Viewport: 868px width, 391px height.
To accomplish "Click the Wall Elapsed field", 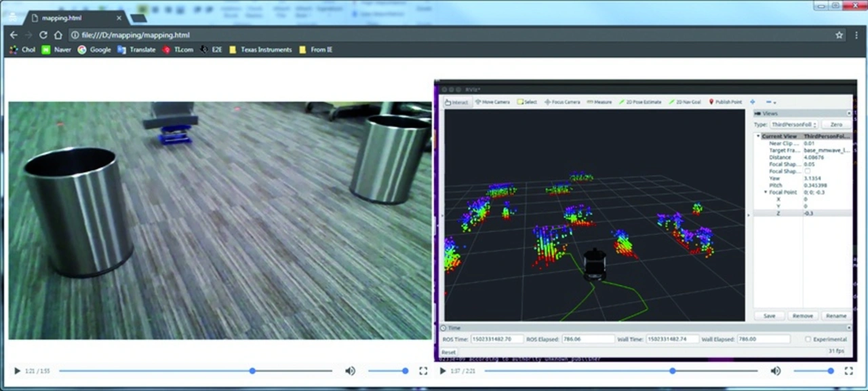I will point(763,339).
